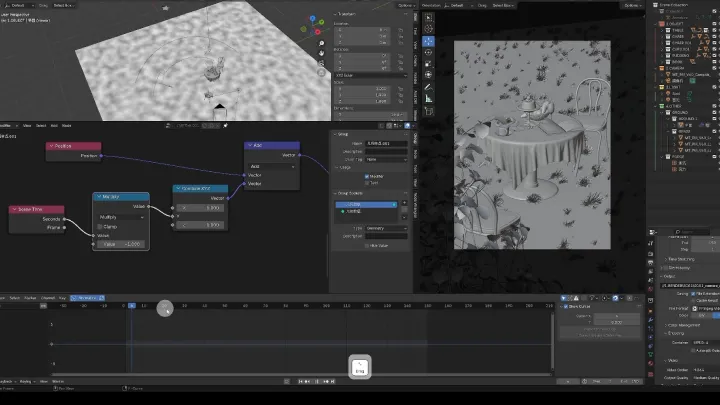This screenshot has width=720, height=405.
Task: Open XYZ Euler rotation mode dropdown
Action: coord(371,75)
